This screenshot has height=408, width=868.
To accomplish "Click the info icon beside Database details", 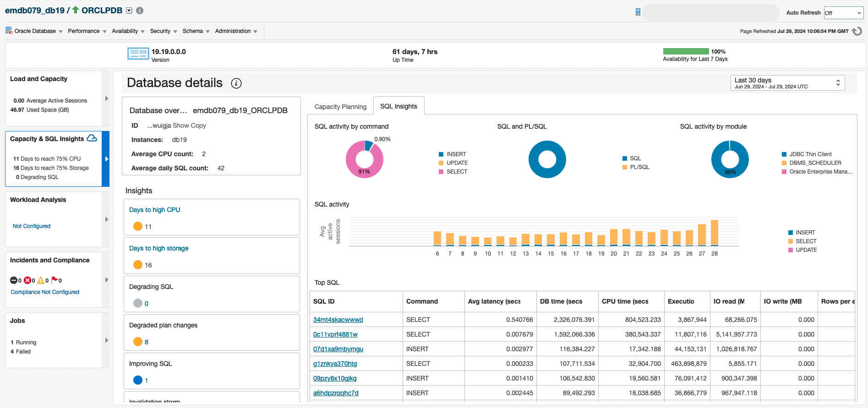I will pos(236,83).
